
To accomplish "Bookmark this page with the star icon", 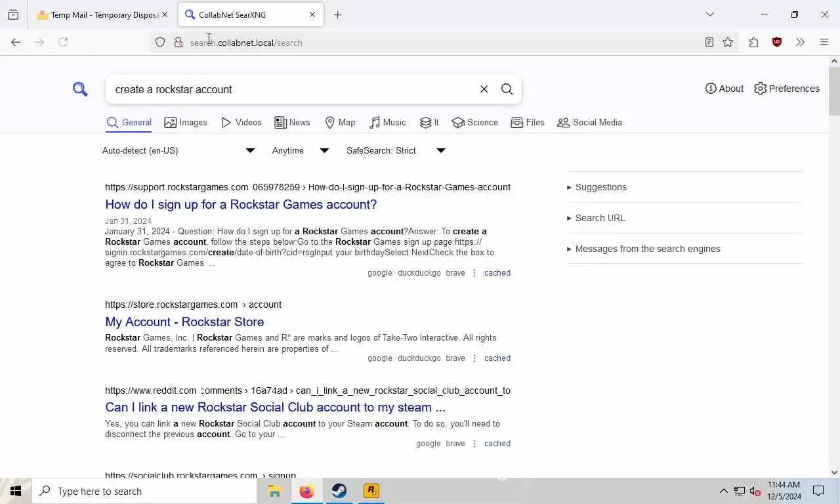I will 728,42.
